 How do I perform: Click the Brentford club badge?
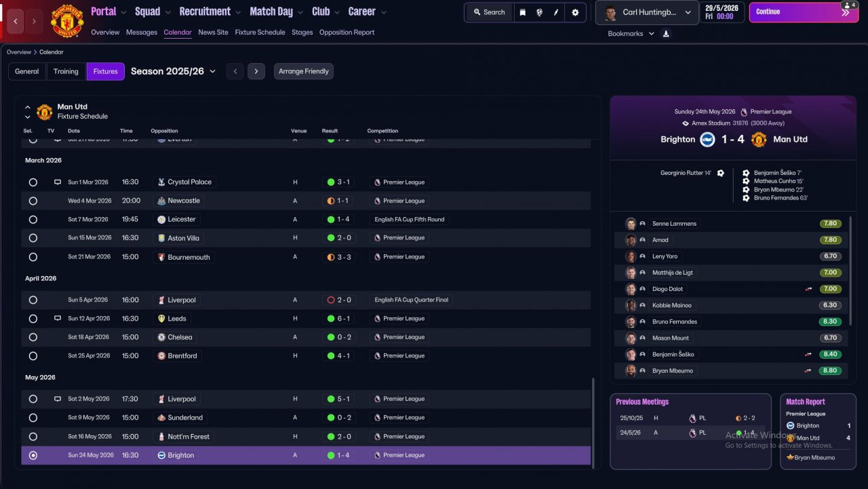pos(161,356)
